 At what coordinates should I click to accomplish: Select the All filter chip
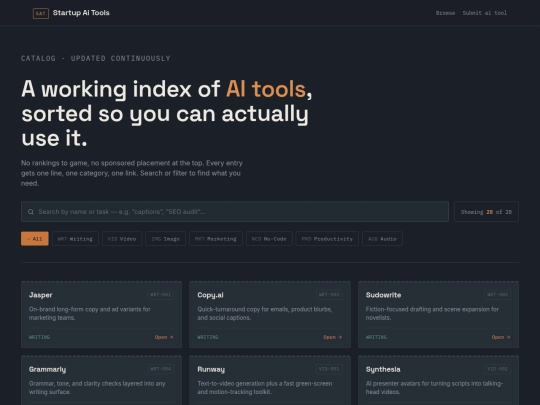tap(35, 239)
